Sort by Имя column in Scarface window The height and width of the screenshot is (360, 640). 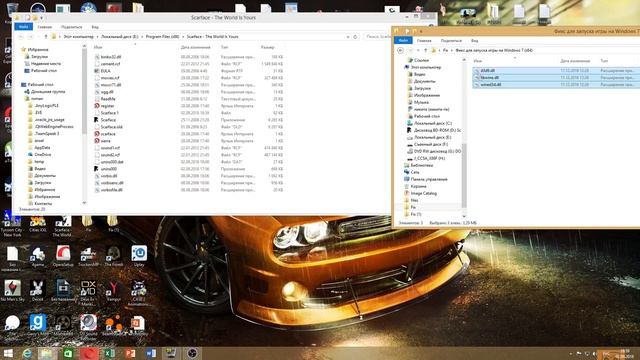click(x=98, y=47)
